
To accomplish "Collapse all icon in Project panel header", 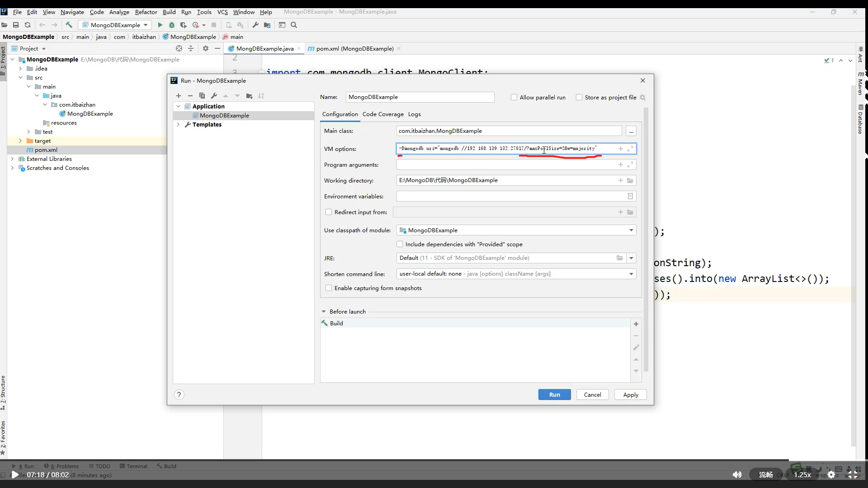I will coord(191,48).
